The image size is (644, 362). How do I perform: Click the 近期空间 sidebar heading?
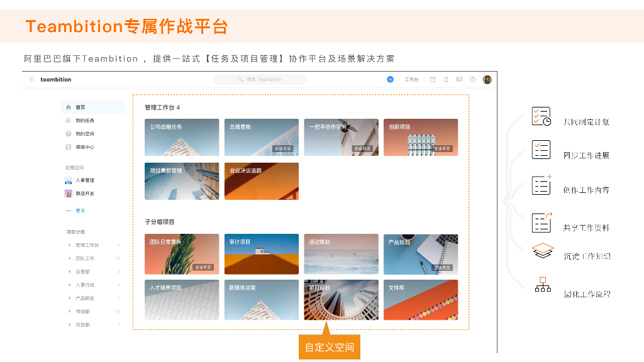pyautogui.click(x=74, y=167)
